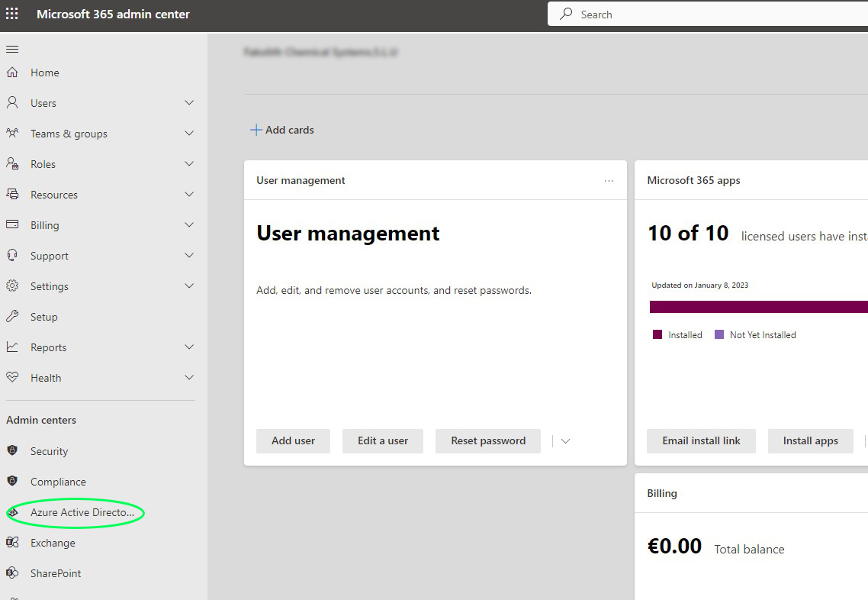Click the Install apps button

811,441
